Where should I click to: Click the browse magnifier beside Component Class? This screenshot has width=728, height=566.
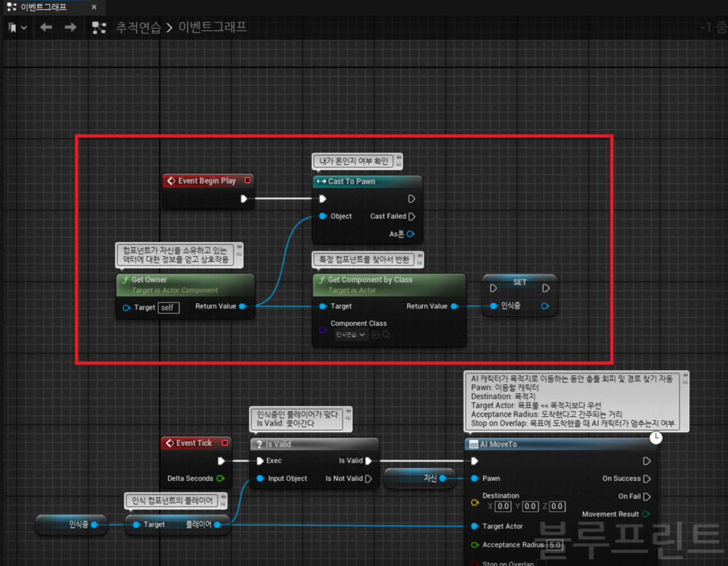tap(386, 334)
